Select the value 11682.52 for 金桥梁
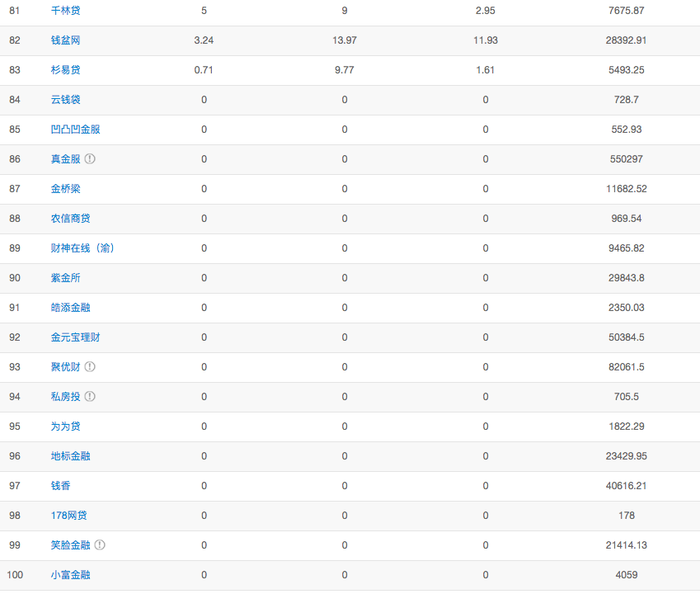Screen dimensions: 700x594 pyautogui.click(x=627, y=188)
